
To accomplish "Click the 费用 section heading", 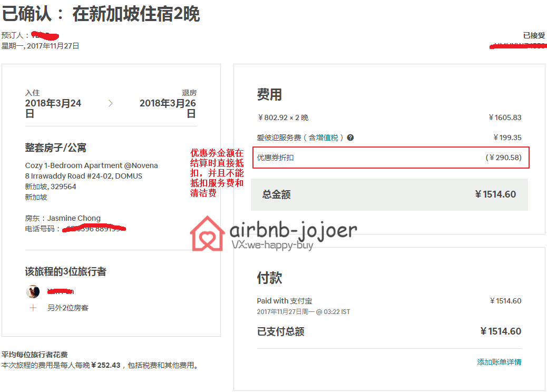I will point(269,94).
